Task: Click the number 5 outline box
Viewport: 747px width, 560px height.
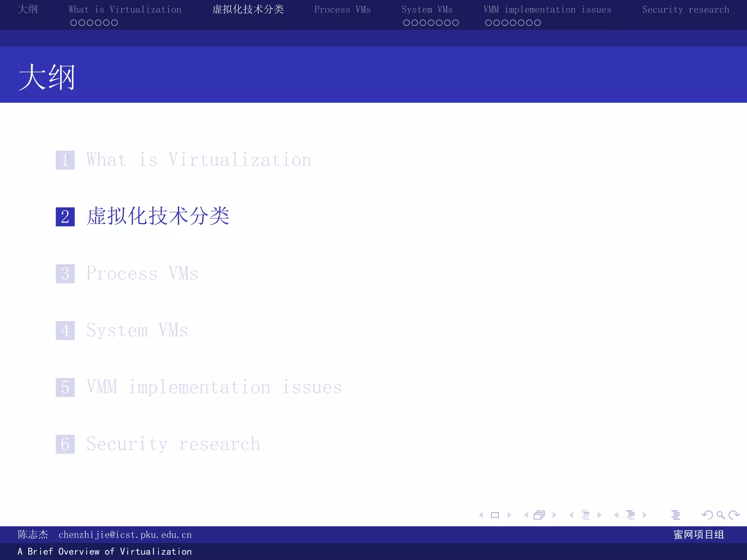Action: tap(65, 388)
